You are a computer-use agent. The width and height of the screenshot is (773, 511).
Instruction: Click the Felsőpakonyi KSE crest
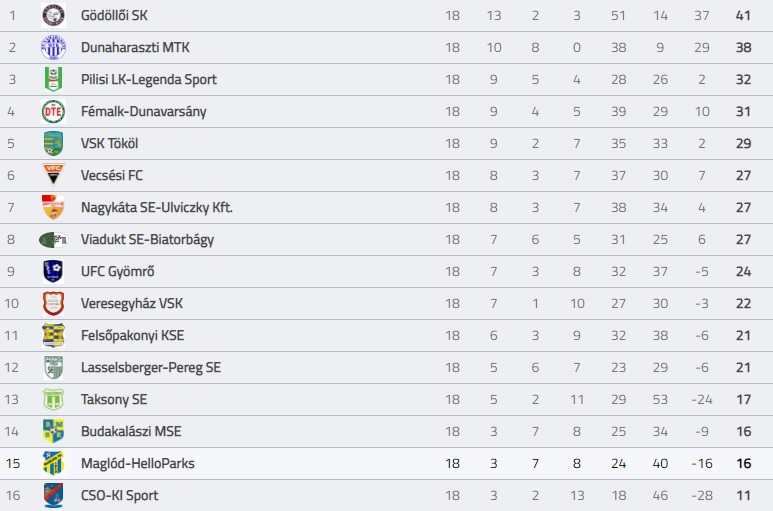coord(53,335)
